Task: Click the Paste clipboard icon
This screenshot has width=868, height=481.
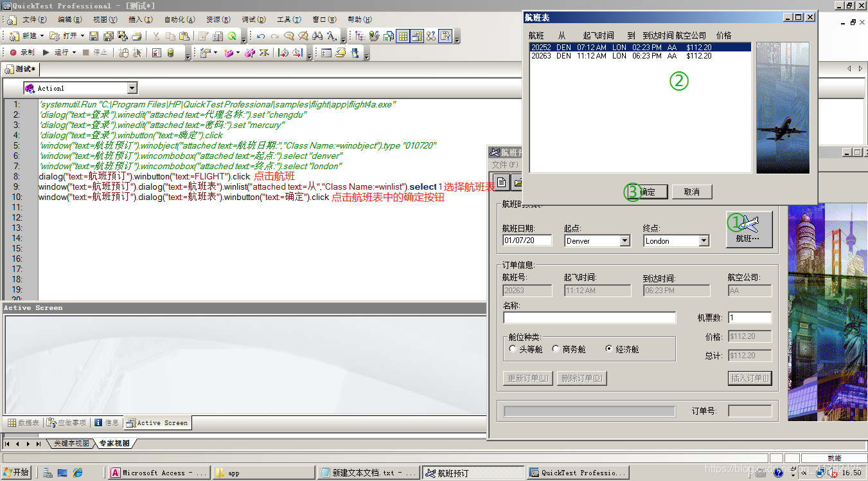Action: pos(184,36)
